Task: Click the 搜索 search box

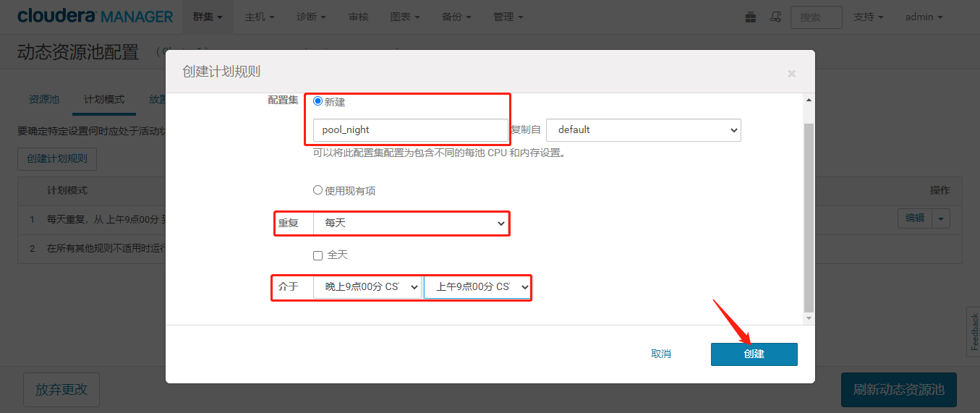Action: (x=817, y=17)
